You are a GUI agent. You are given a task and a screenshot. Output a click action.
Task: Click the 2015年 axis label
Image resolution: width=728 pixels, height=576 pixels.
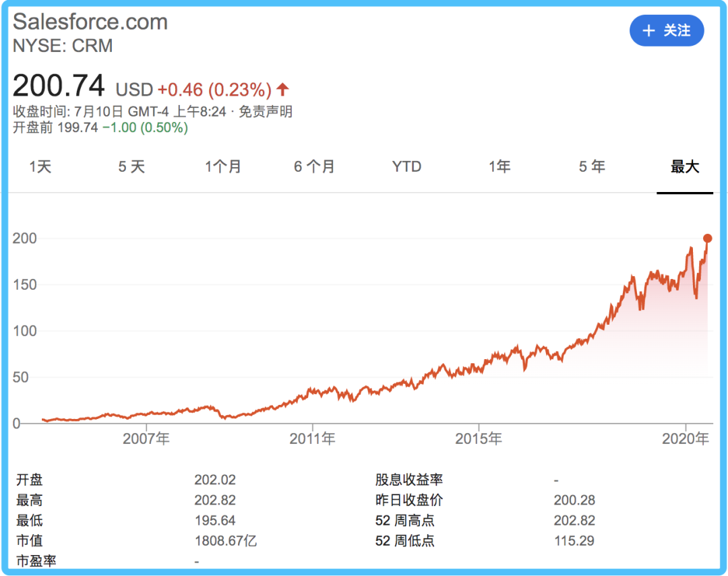click(x=479, y=439)
